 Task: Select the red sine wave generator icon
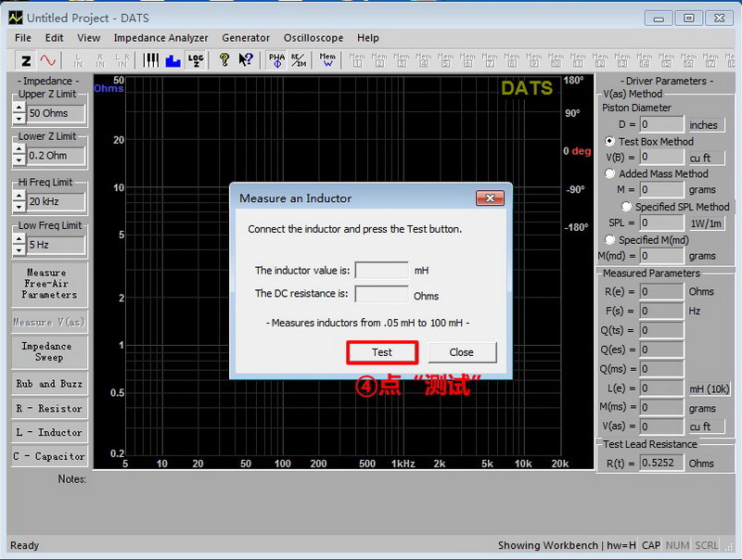tap(47, 60)
